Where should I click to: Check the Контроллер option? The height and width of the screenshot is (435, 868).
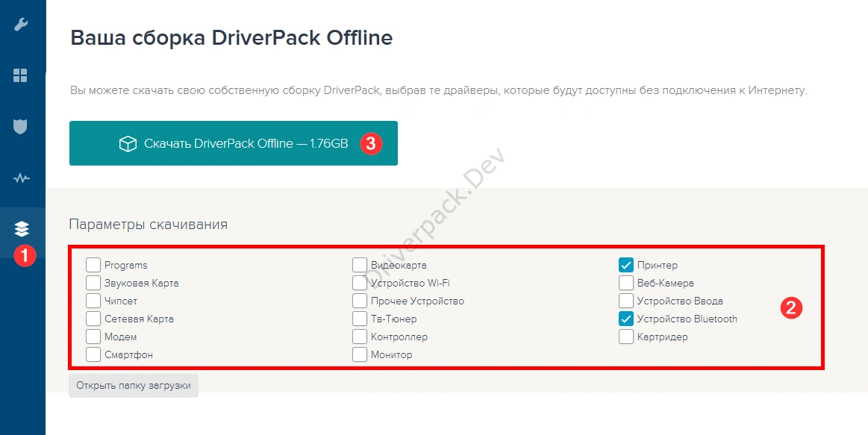(360, 337)
